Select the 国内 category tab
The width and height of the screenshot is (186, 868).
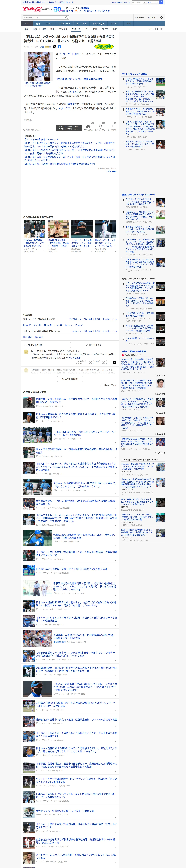[35, 29]
